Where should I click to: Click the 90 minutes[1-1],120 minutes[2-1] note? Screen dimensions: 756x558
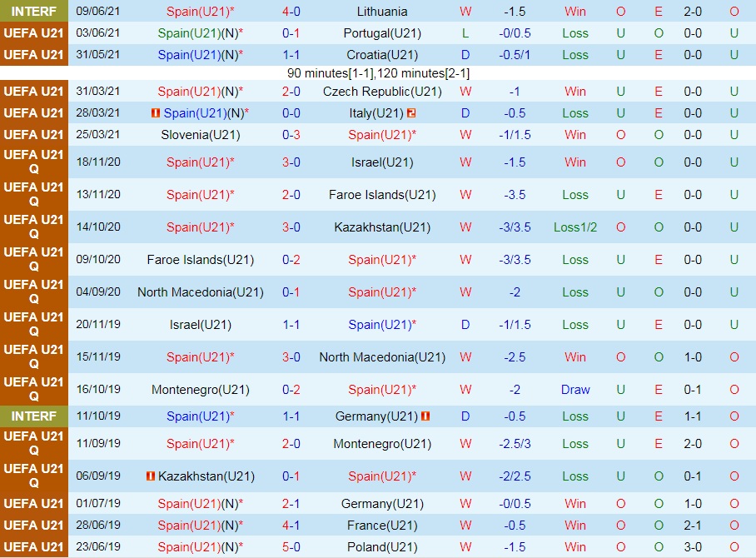(x=378, y=73)
